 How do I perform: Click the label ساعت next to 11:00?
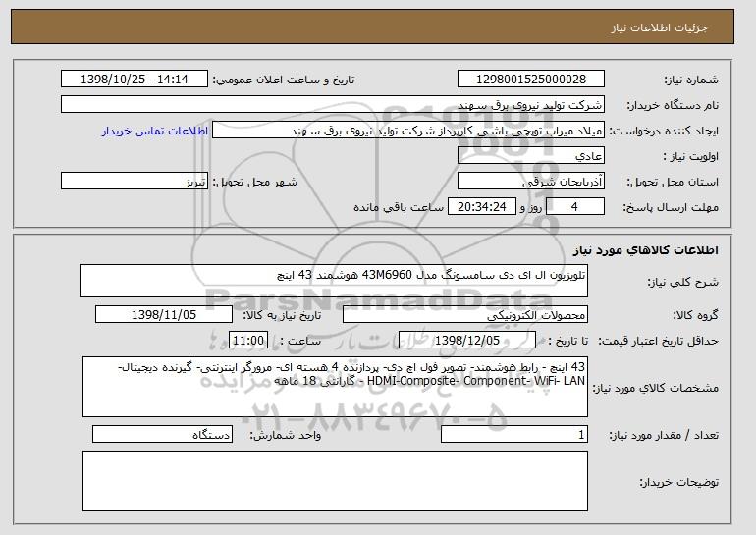(300, 342)
